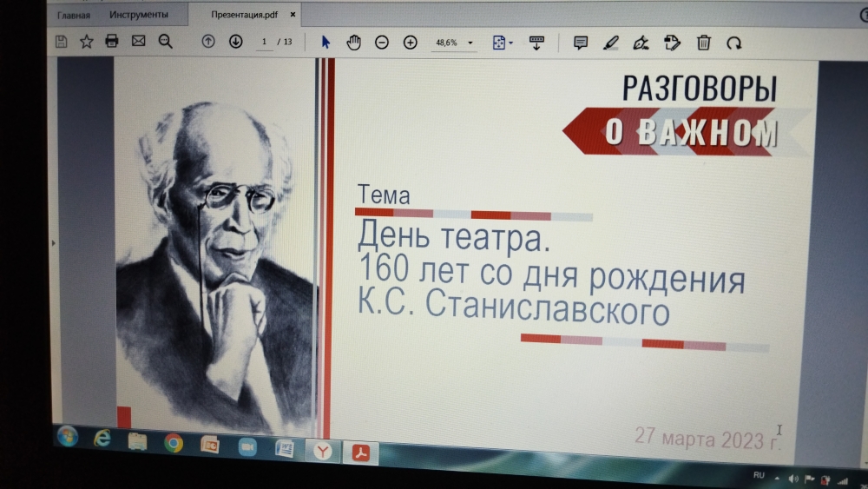Add the document to favorites with the star
This screenshot has width=868, height=489.
pos(86,42)
